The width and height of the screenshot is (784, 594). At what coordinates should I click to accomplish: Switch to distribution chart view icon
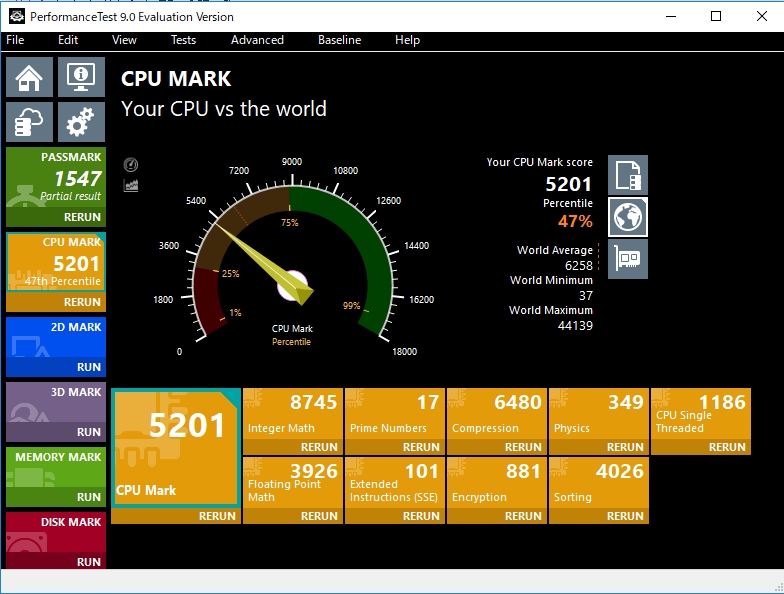131,185
